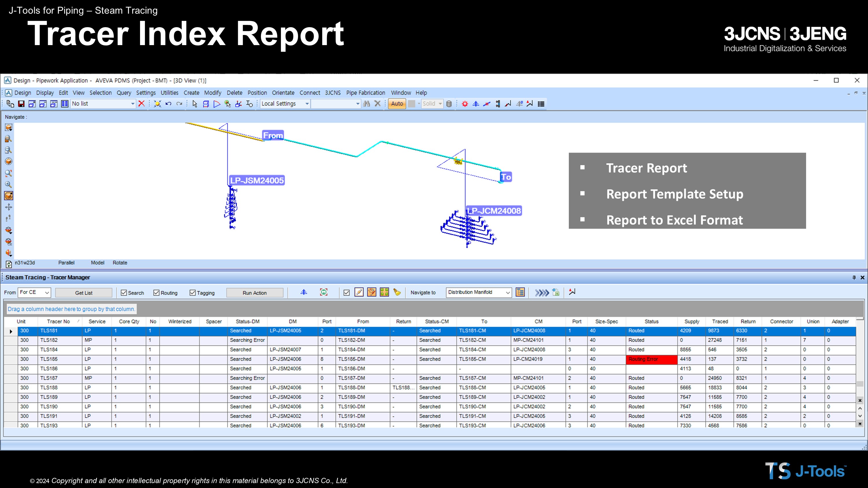This screenshot has width=868, height=488.
Task: Click the redo arrow icon
Action: tap(179, 104)
